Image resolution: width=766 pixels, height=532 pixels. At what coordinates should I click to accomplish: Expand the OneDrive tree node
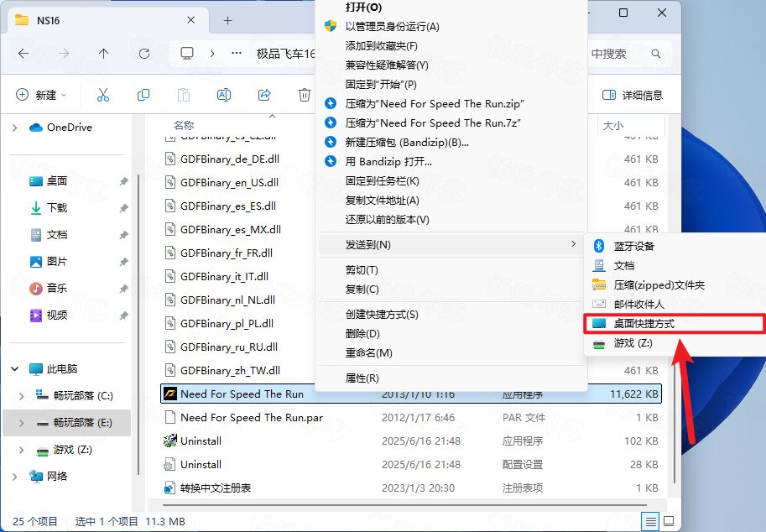click(x=14, y=128)
